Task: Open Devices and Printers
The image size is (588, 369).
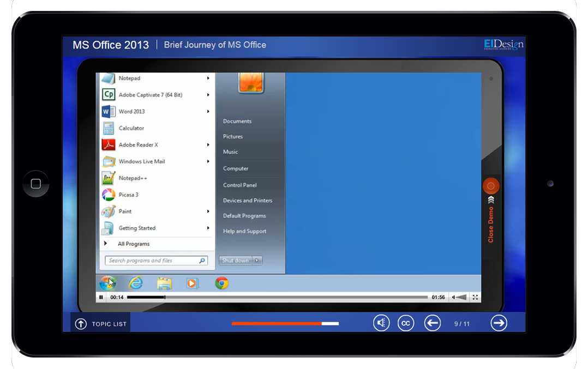Action: click(248, 201)
